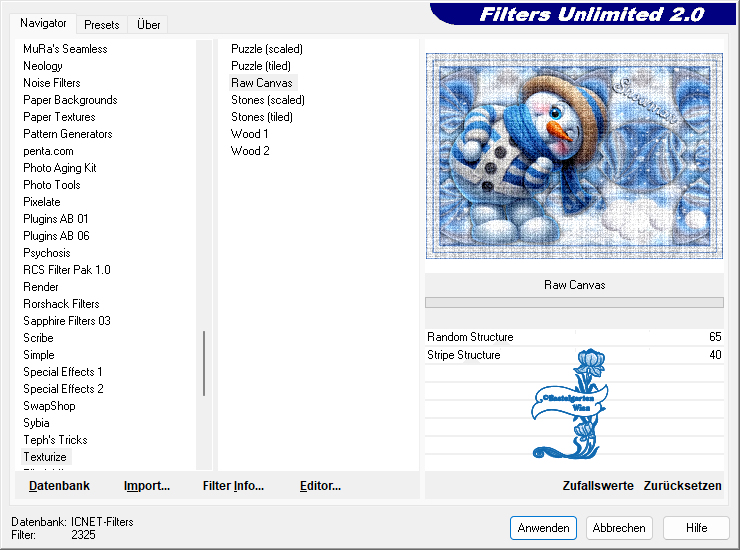The image size is (740, 550).
Task: Click the snowman preview image
Action: tap(574, 155)
